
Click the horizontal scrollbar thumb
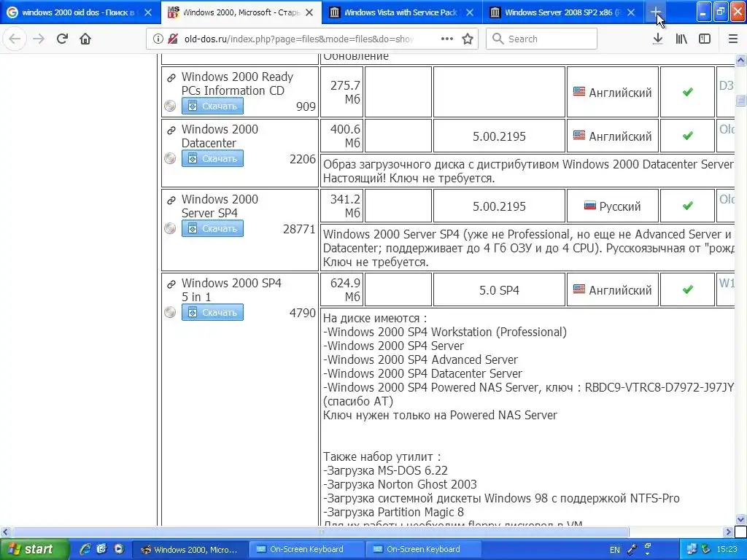[320, 532]
